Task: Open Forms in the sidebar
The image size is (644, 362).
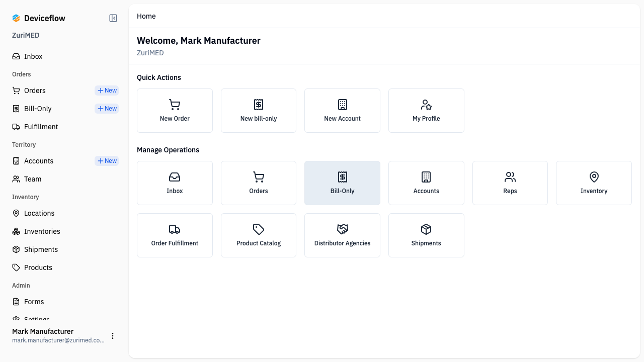Action: tap(64, 302)
